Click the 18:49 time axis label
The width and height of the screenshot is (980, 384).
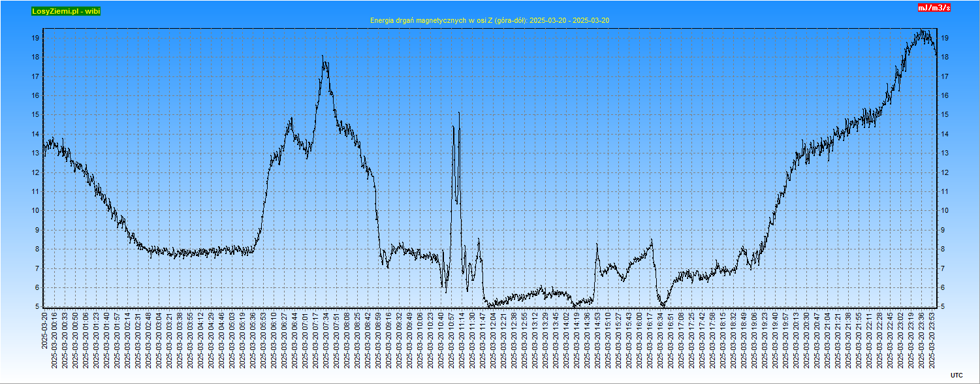[744, 340]
